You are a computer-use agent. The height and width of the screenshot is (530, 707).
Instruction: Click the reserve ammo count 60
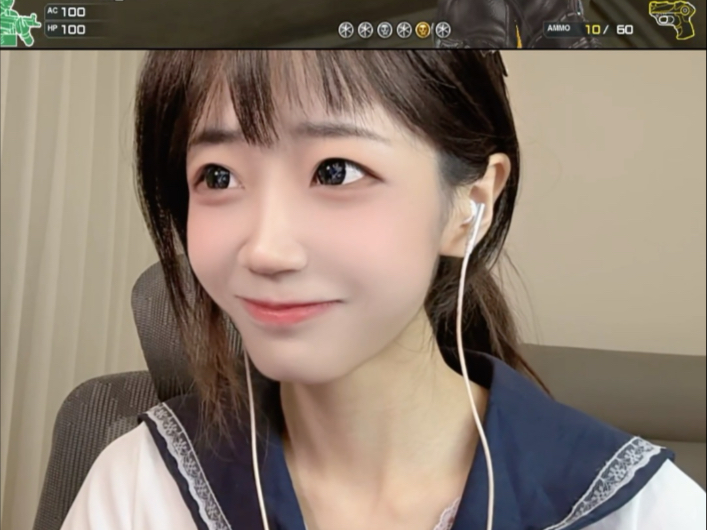point(625,29)
